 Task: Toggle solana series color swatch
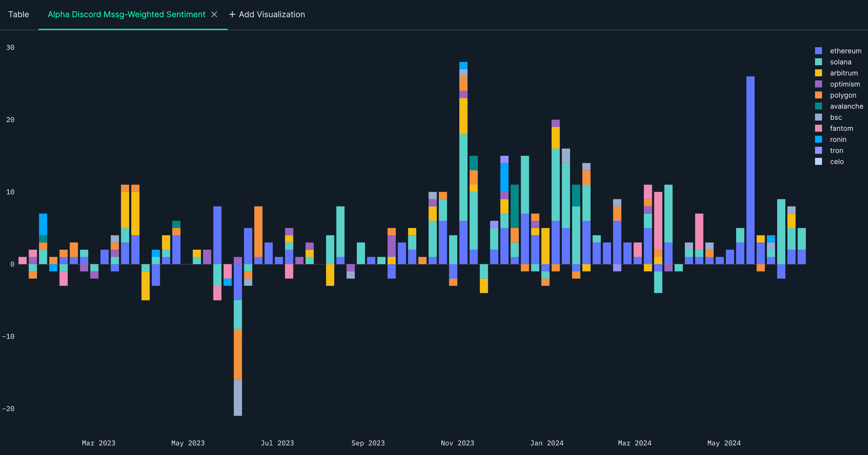[x=818, y=62]
